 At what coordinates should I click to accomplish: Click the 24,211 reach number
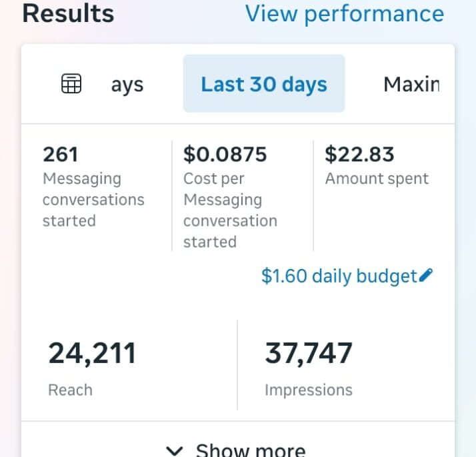92,353
